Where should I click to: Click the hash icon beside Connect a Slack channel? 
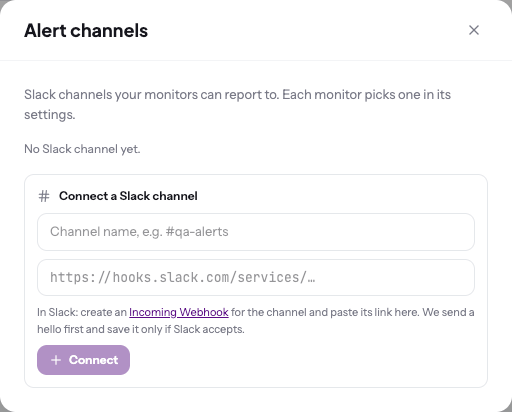[44, 196]
